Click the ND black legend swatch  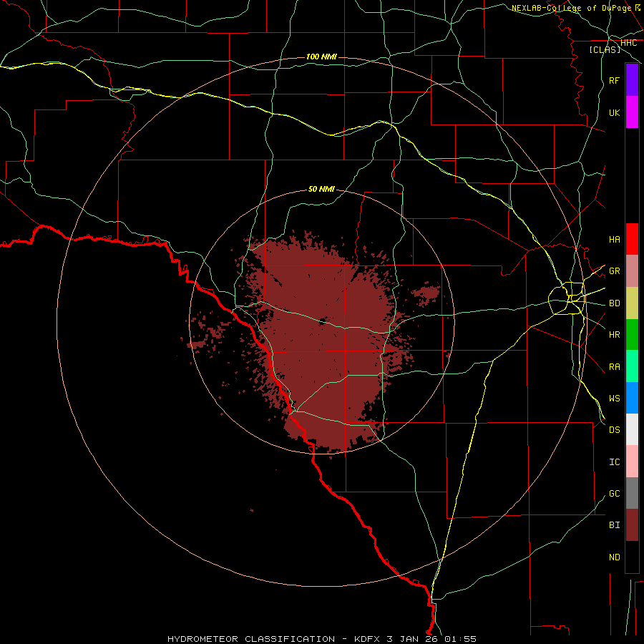[x=632, y=557]
